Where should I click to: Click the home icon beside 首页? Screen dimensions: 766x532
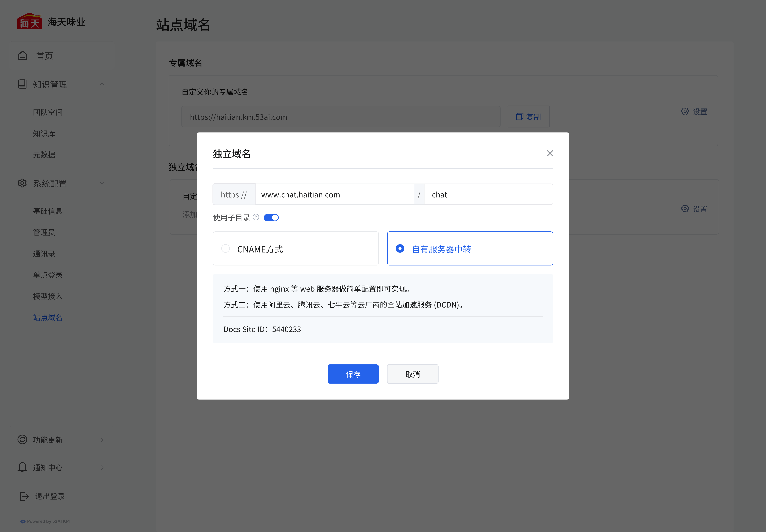point(23,56)
